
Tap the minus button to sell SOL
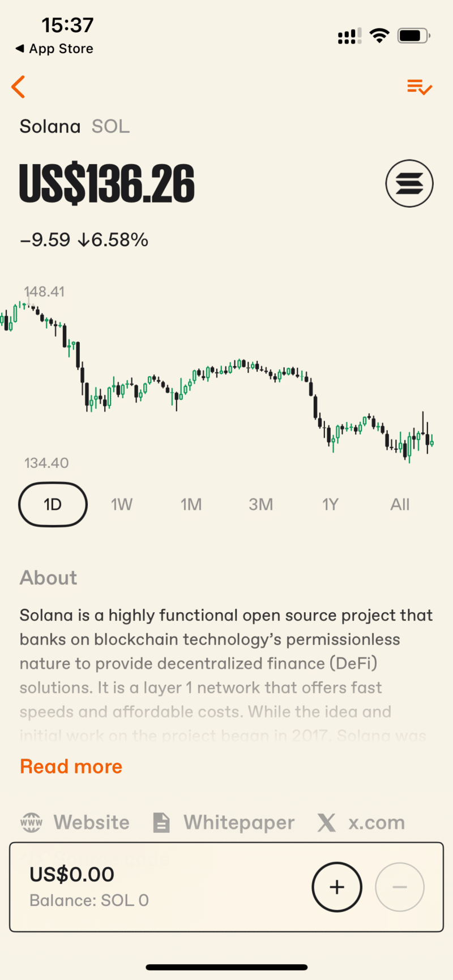coord(400,887)
